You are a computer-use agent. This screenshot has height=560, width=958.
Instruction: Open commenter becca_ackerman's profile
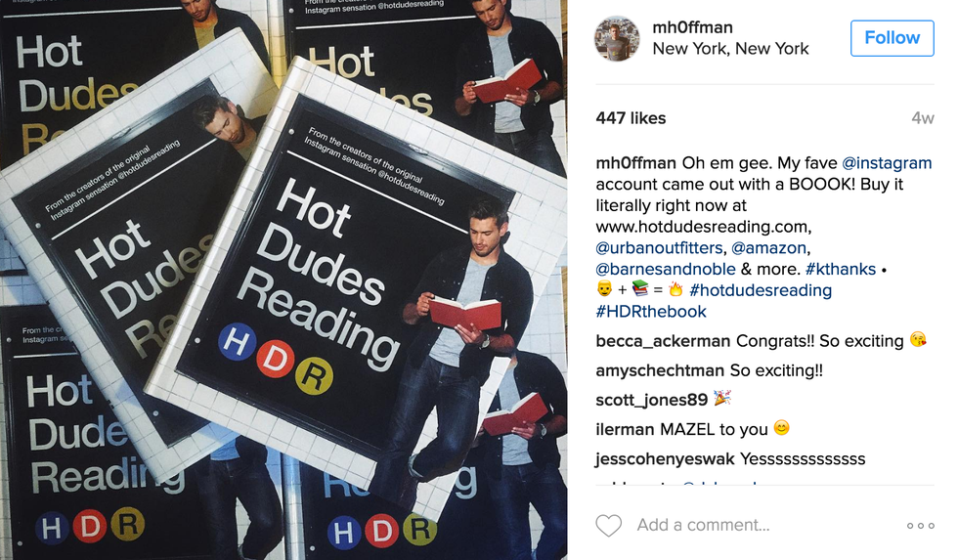pyautogui.click(x=663, y=341)
